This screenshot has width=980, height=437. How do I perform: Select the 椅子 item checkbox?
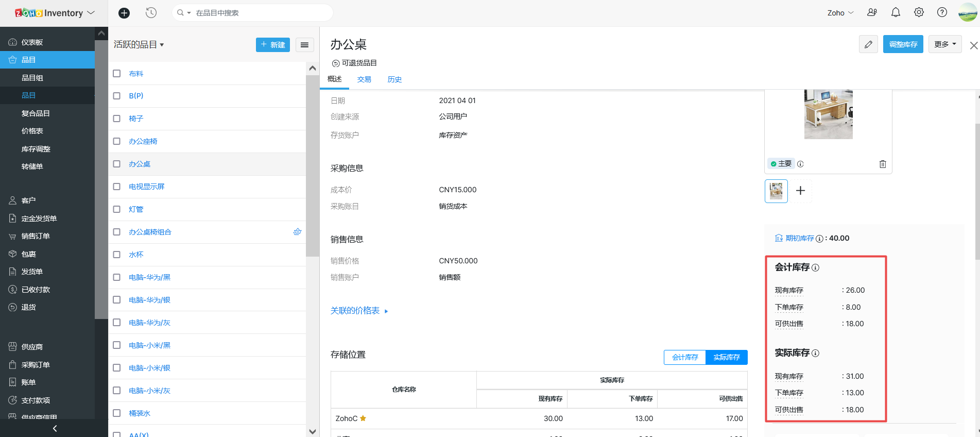(117, 119)
